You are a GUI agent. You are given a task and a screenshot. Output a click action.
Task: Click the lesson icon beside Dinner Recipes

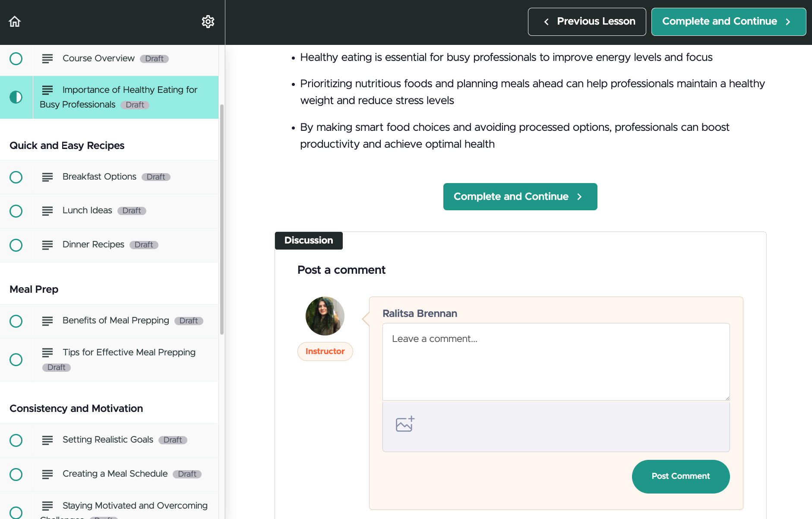[x=47, y=245]
